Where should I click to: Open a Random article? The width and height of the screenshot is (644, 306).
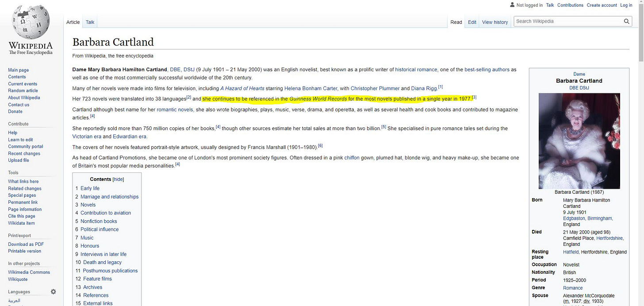point(23,91)
